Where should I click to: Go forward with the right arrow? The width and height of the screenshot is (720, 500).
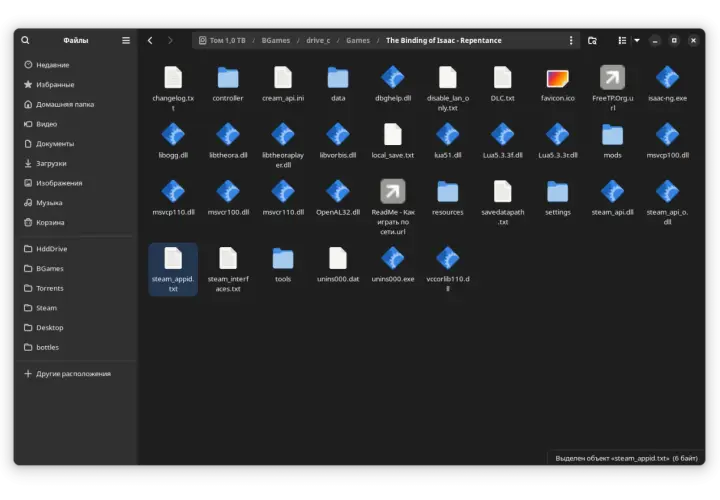click(170, 40)
